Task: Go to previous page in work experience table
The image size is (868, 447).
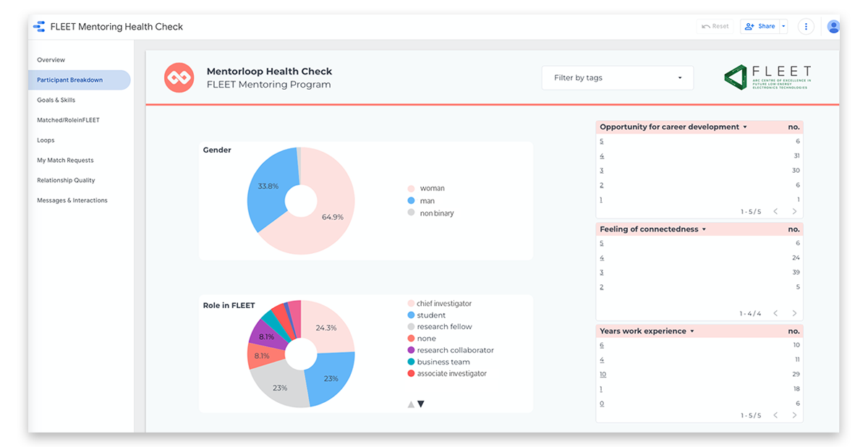Action: (775, 416)
